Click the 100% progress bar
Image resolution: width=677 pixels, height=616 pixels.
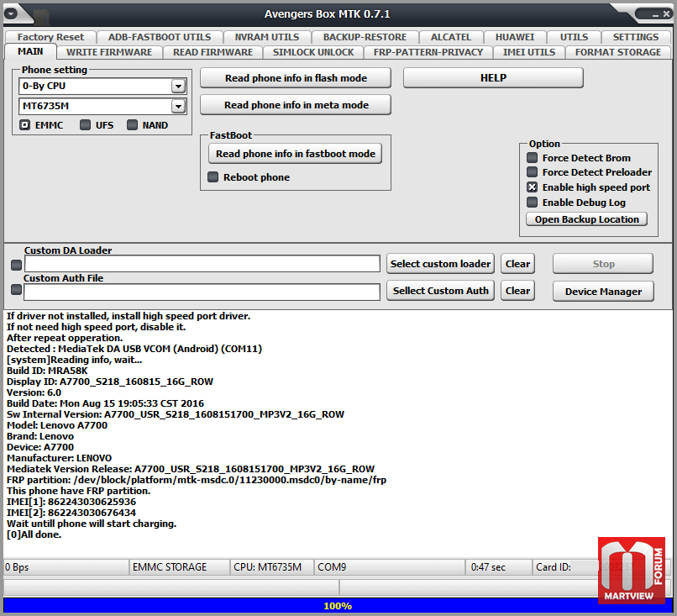(338, 606)
